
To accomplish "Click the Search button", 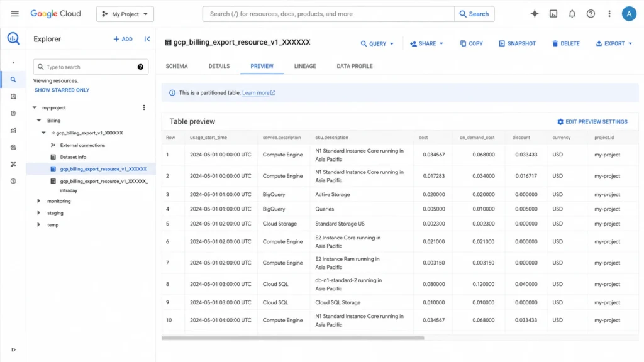I will tap(474, 14).
